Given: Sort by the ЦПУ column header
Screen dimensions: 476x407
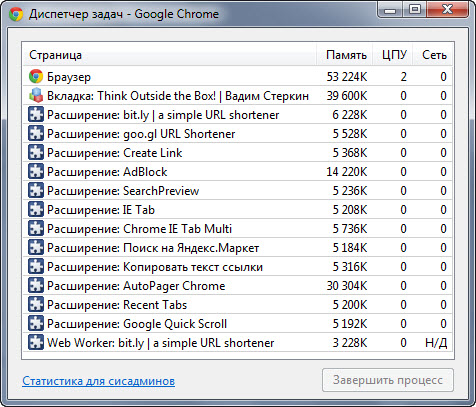Looking at the screenshot, I should click(x=393, y=55).
